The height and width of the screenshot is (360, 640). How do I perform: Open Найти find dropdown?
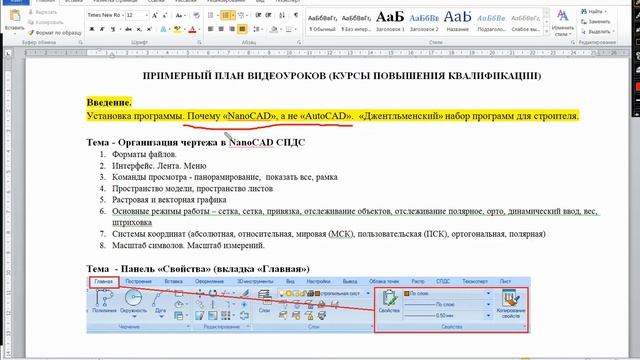coord(606,12)
